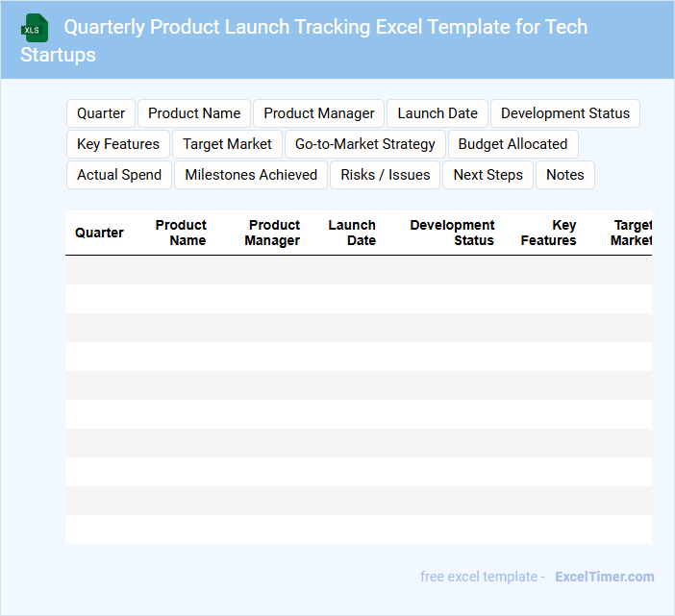Screen dimensions: 675x616
Task: Click the Development Status table column header
Action: [452, 233]
